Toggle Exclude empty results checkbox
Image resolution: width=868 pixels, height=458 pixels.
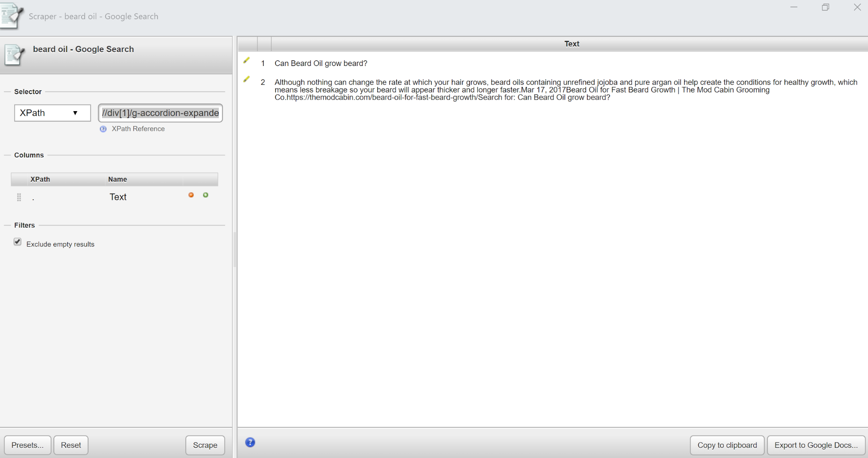[17, 242]
